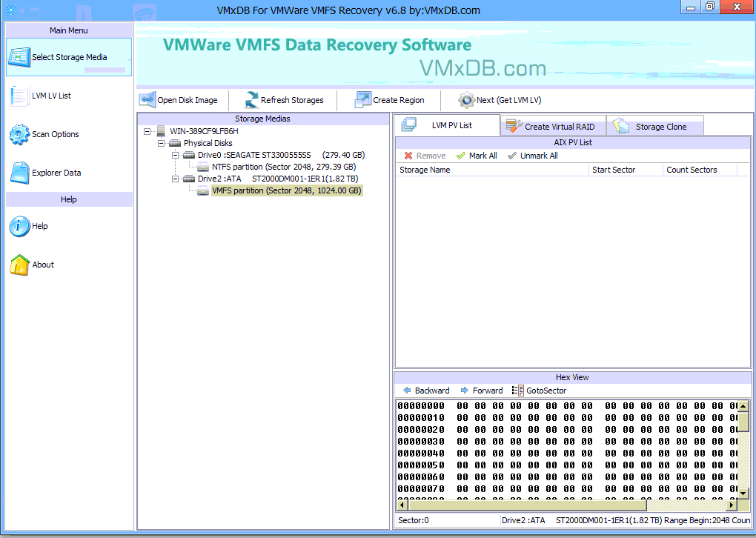Click the Create Region button label
The image size is (756, 538).
[x=398, y=100]
